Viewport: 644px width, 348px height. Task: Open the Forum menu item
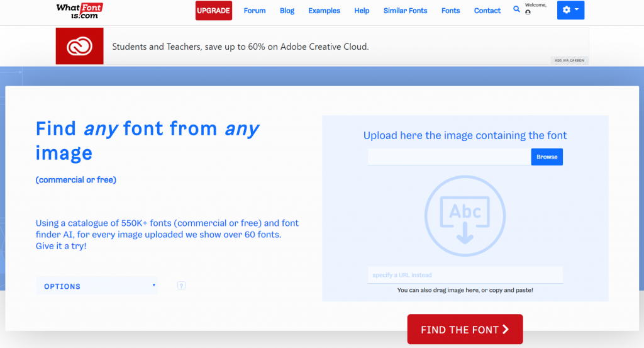(255, 11)
